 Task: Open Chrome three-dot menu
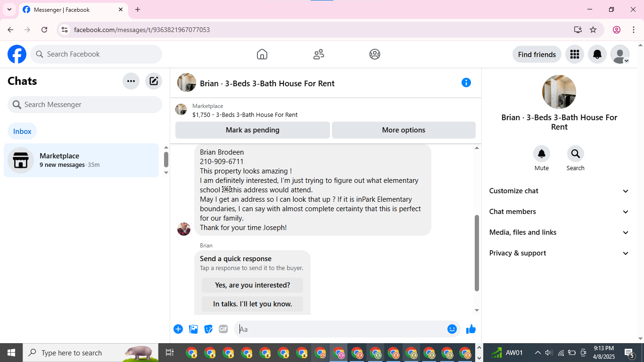point(633,30)
